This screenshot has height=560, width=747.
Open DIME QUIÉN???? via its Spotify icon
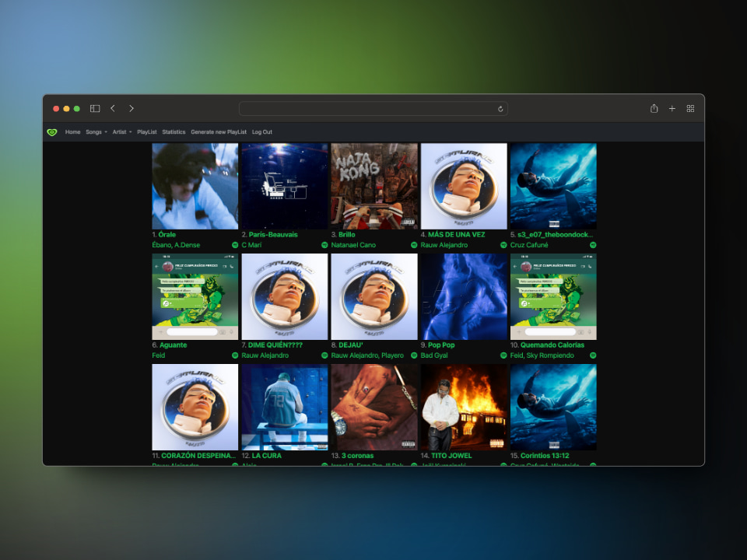(x=324, y=355)
